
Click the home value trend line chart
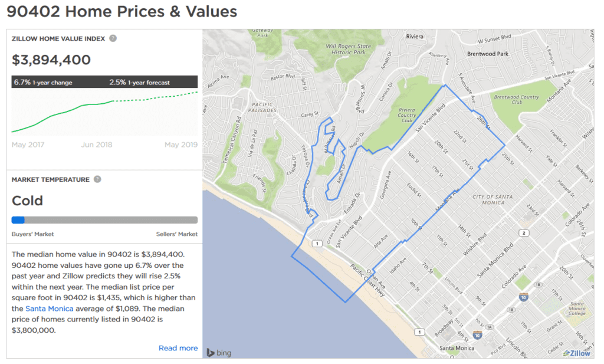point(104,112)
